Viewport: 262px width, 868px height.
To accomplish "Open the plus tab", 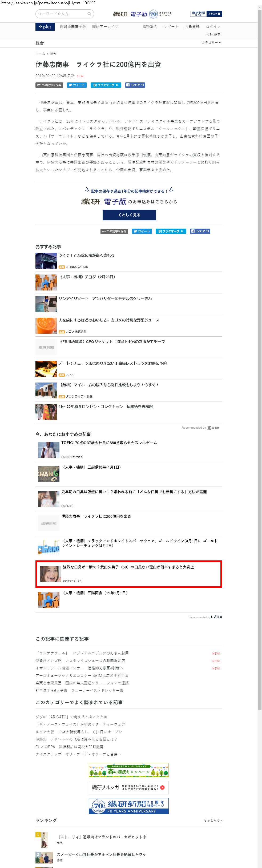I will pyautogui.click(x=45, y=27).
